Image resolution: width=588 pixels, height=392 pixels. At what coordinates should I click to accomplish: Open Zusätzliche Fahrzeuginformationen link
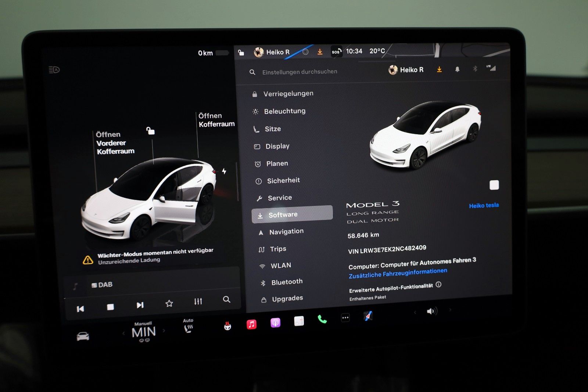tap(398, 273)
